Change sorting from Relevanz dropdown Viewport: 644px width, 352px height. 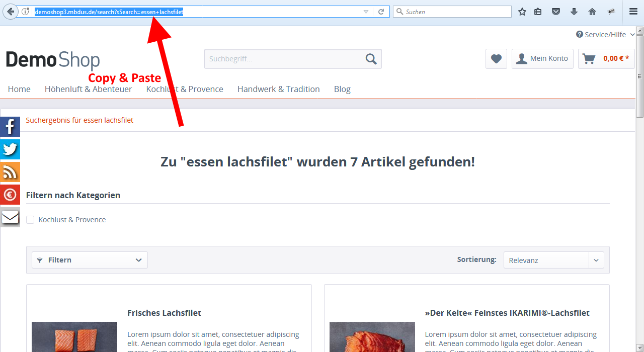tap(553, 260)
